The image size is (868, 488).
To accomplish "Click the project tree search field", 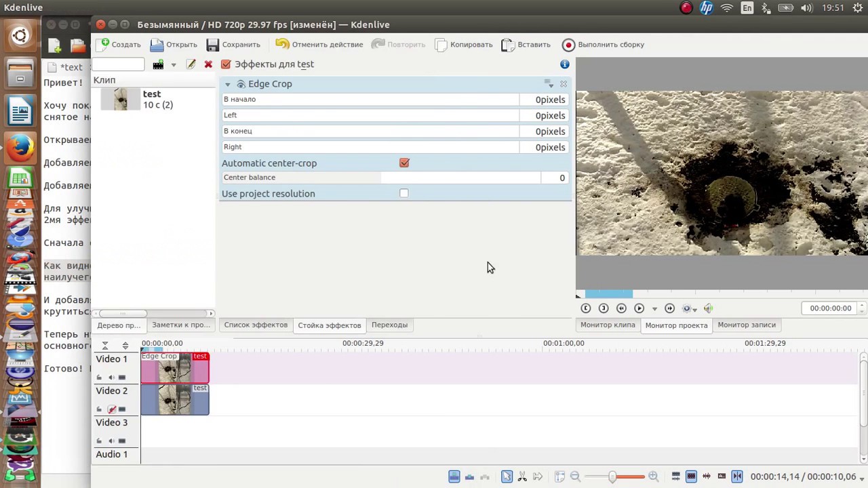I will (x=118, y=64).
